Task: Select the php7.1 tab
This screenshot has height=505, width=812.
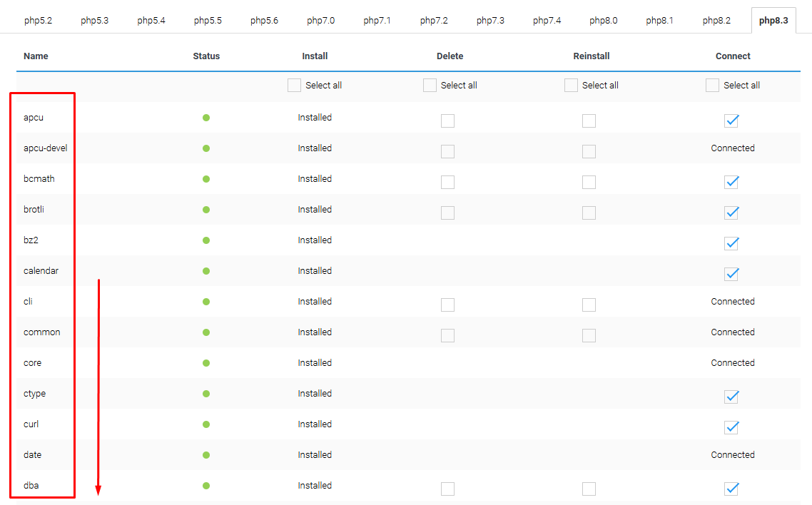Action: point(377,20)
